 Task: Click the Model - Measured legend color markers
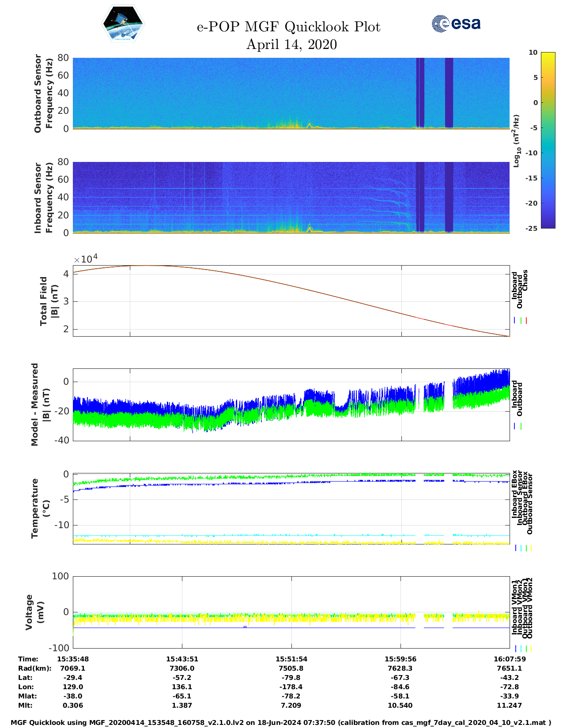point(518,426)
